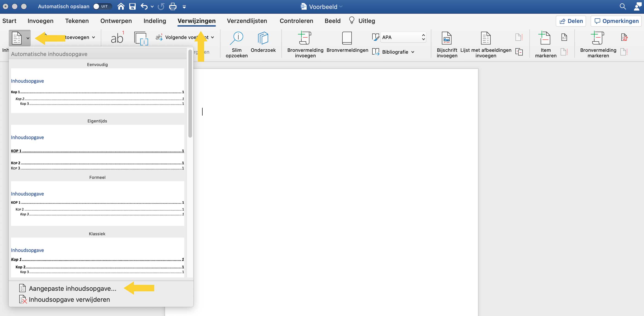Expand the undo history dropdown arrow

pos(152,7)
